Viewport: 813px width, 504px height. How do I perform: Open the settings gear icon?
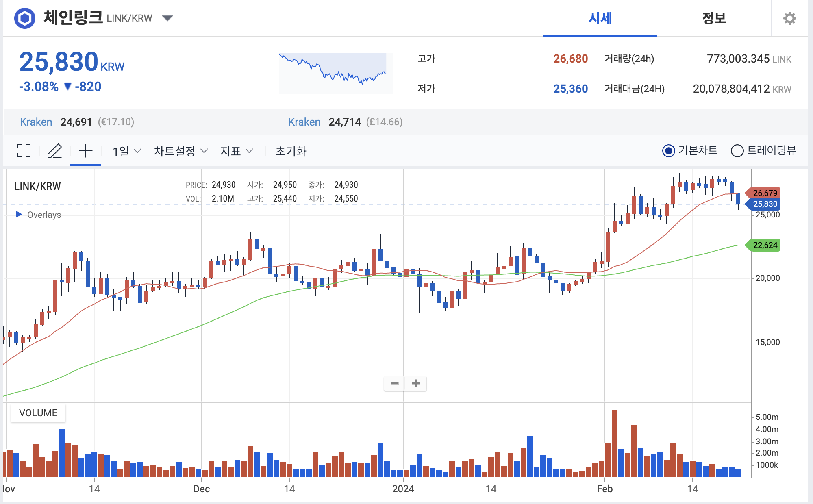click(x=789, y=18)
